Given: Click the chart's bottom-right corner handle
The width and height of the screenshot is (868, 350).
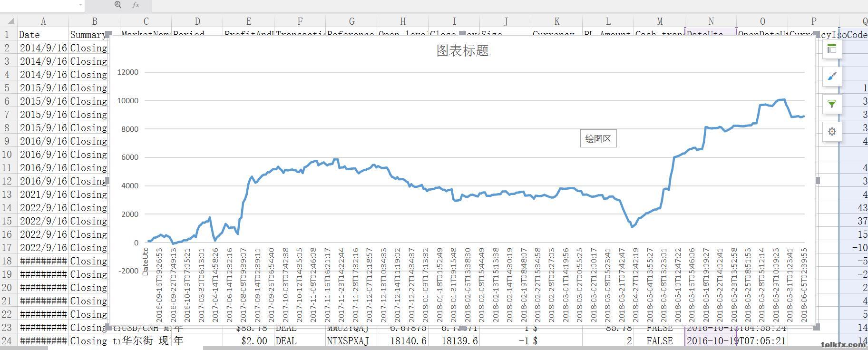Looking at the screenshot, I should (x=817, y=327).
